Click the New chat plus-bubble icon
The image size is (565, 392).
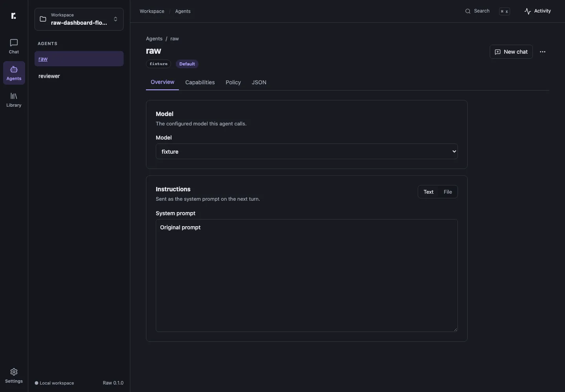click(498, 52)
